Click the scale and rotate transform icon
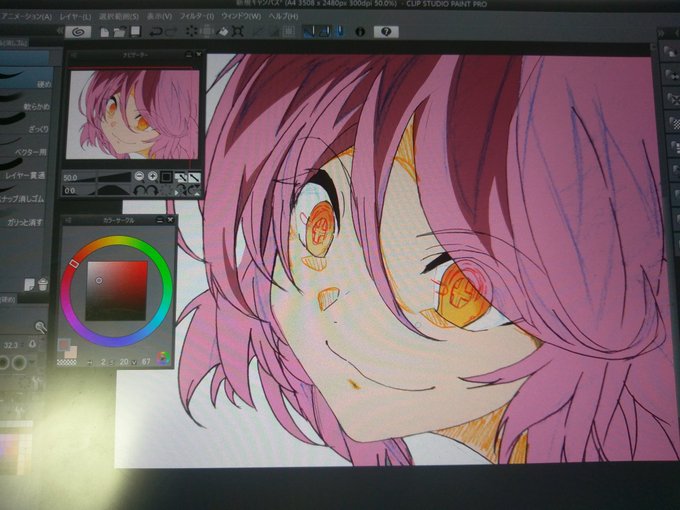The height and width of the screenshot is (510, 680). 238,31
